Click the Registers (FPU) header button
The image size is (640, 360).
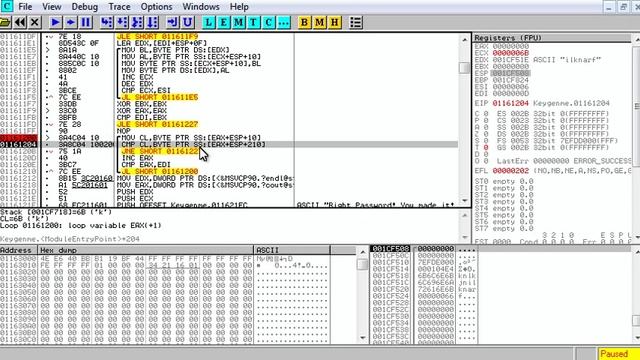(552, 38)
